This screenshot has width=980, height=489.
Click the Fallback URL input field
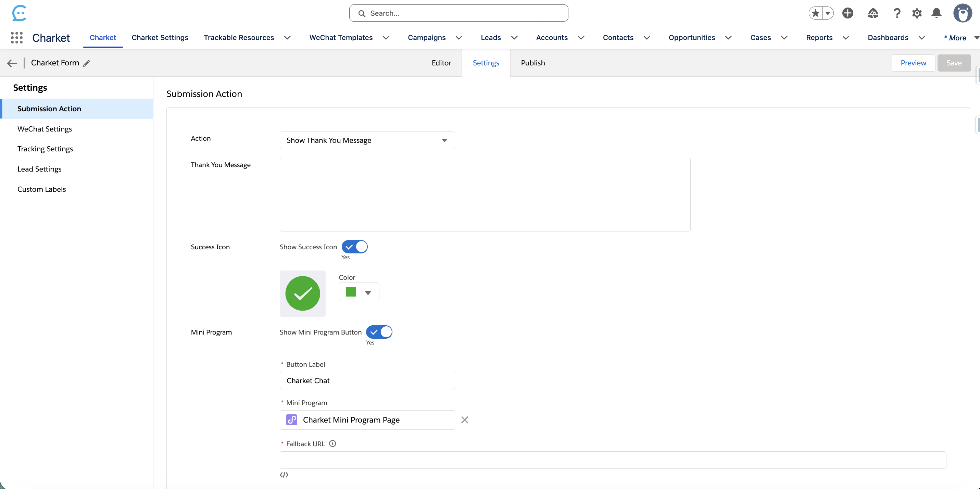(x=613, y=460)
